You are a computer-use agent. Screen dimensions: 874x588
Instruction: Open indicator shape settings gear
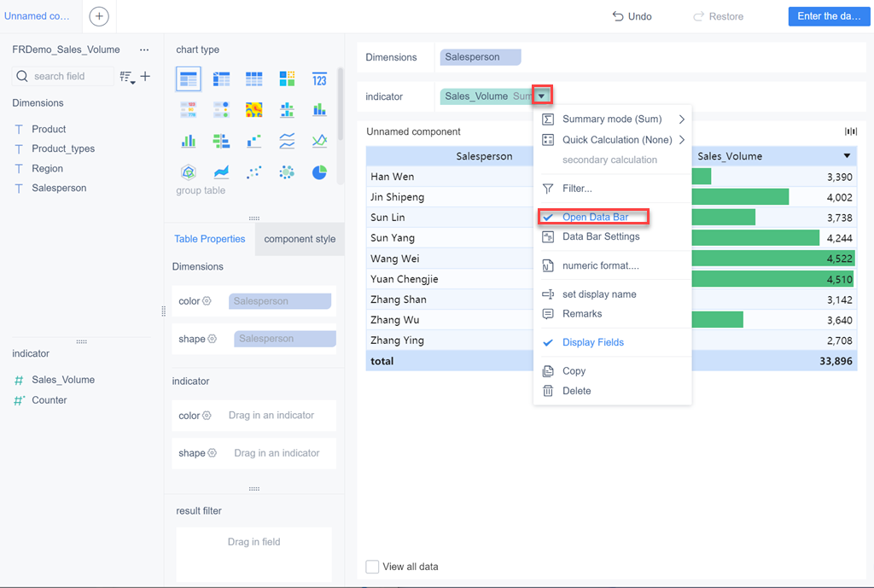pyautogui.click(x=212, y=453)
